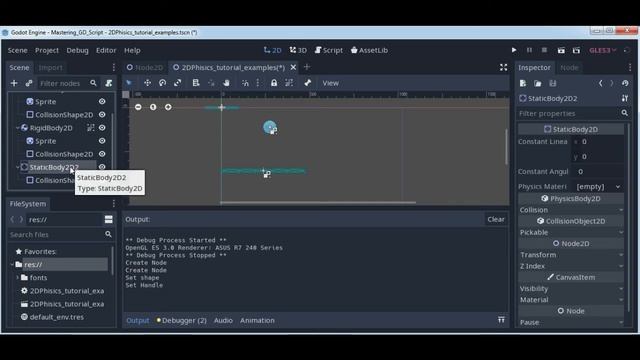
Task: Open snapping options three-dot menu
Action: click(x=258, y=83)
